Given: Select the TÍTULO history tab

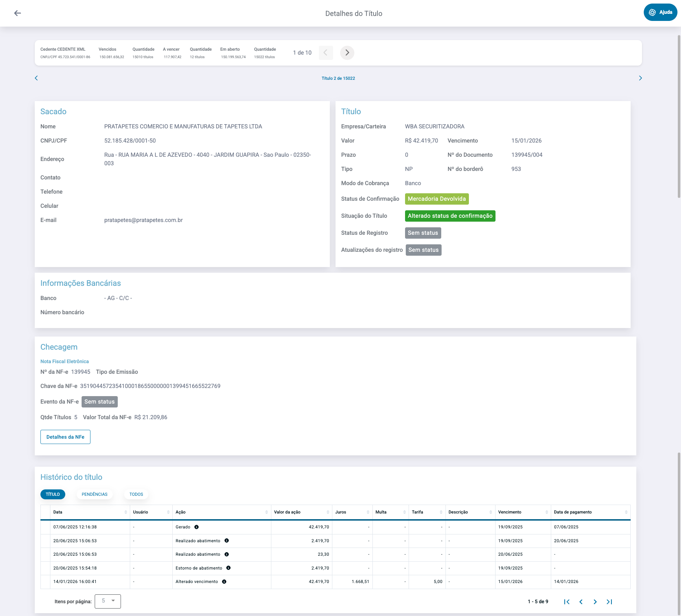Looking at the screenshot, I should tap(52, 494).
